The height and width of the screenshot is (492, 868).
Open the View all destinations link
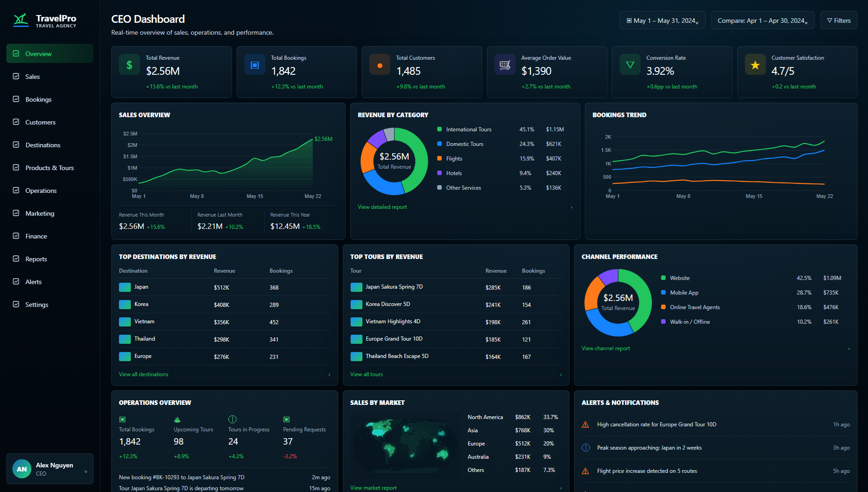[x=144, y=374]
